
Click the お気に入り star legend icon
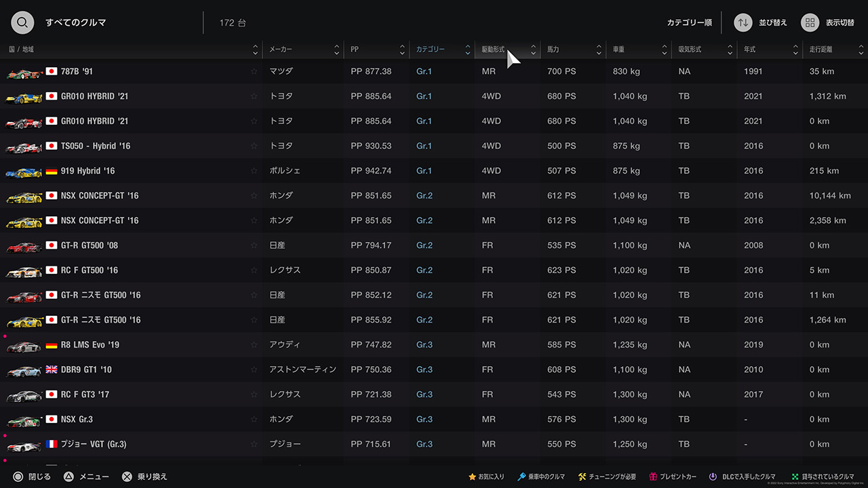click(472, 476)
